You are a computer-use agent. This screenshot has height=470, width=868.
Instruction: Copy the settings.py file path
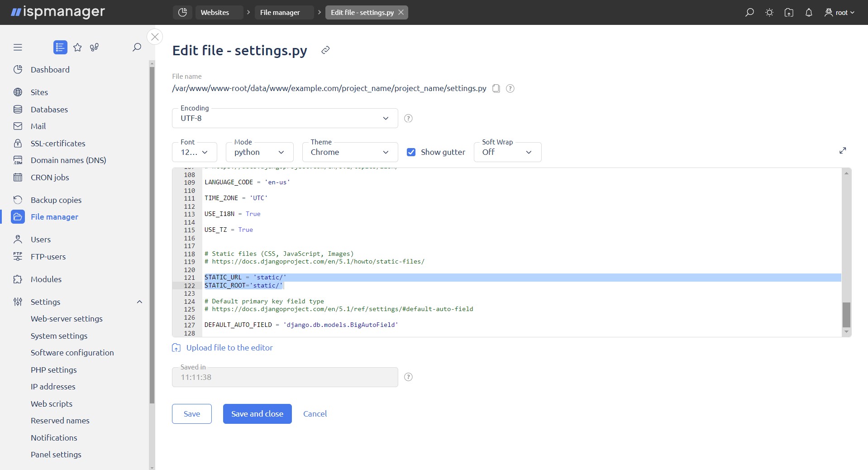click(x=496, y=88)
